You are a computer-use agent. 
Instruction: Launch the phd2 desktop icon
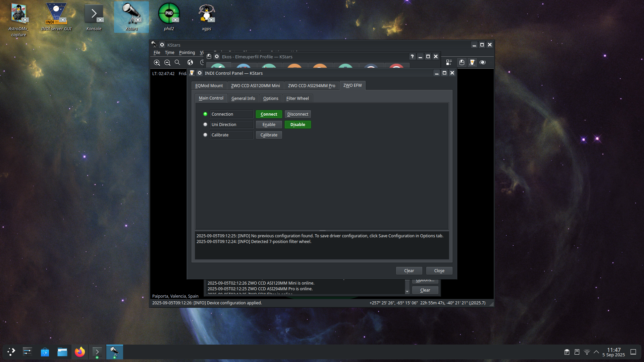click(169, 17)
